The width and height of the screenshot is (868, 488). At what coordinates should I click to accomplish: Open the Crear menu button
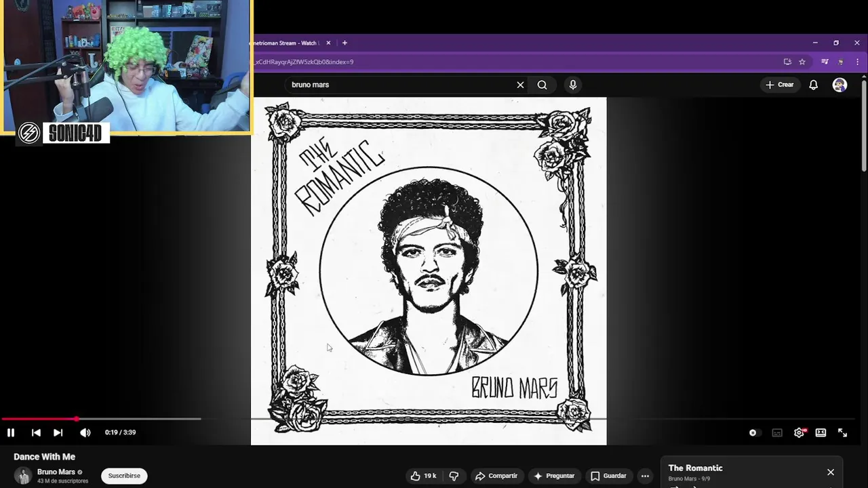pyautogui.click(x=780, y=85)
